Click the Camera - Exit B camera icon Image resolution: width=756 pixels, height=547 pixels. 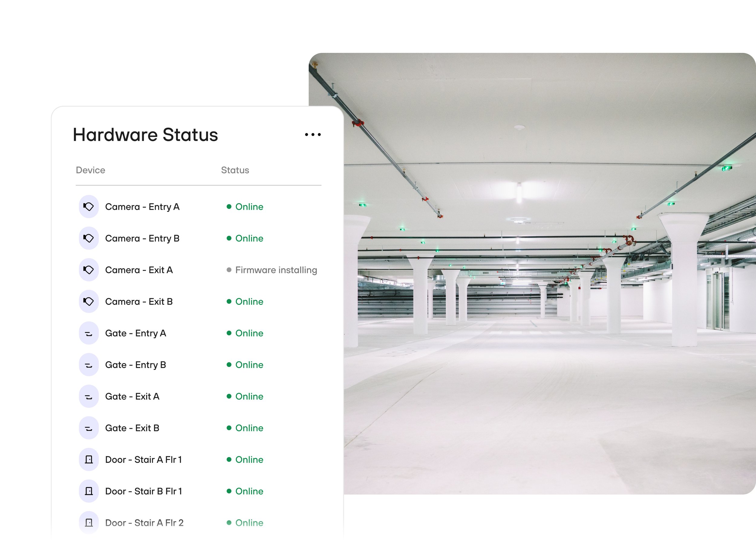(x=89, y=302)
